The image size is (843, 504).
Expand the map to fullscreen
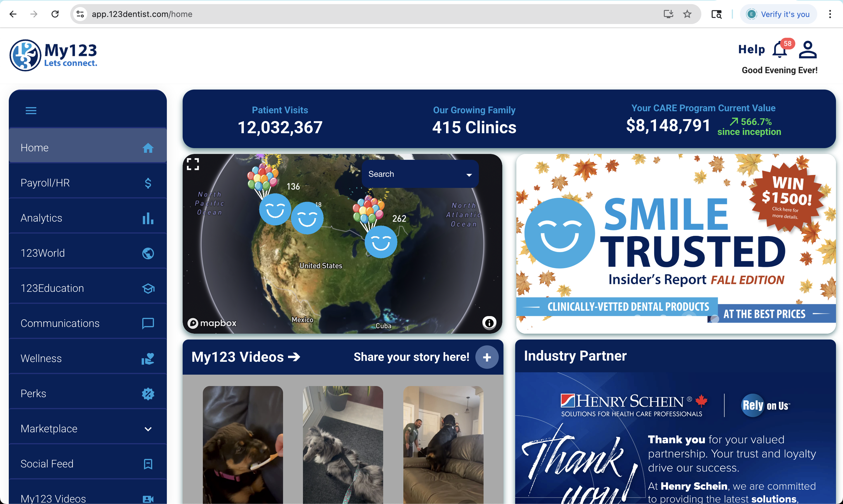click(x=193, y=164)
